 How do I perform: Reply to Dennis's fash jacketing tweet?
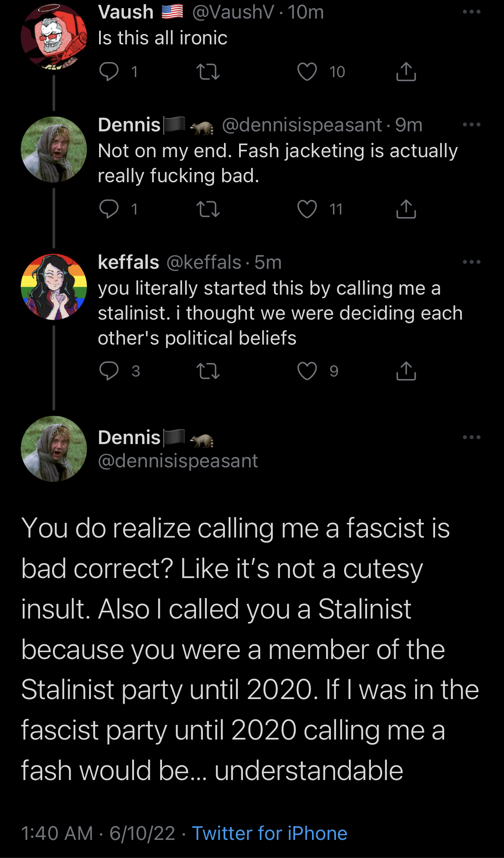(109, 209)
